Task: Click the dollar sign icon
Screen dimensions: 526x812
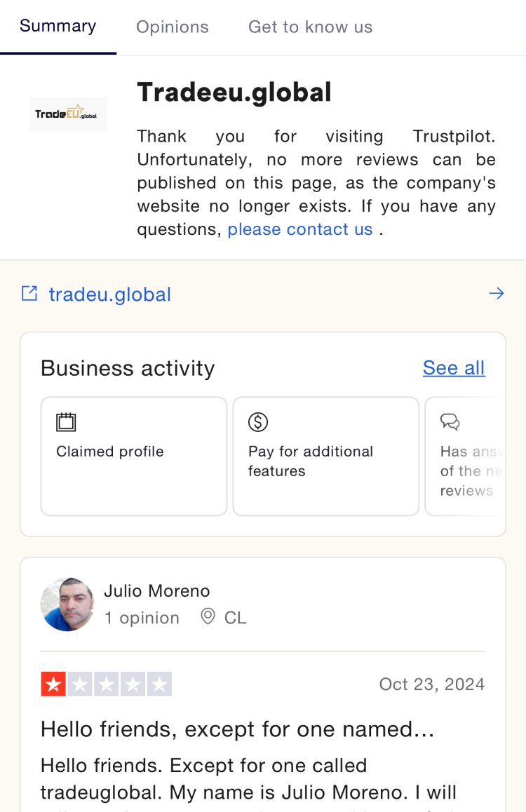Action: [258, 422]
